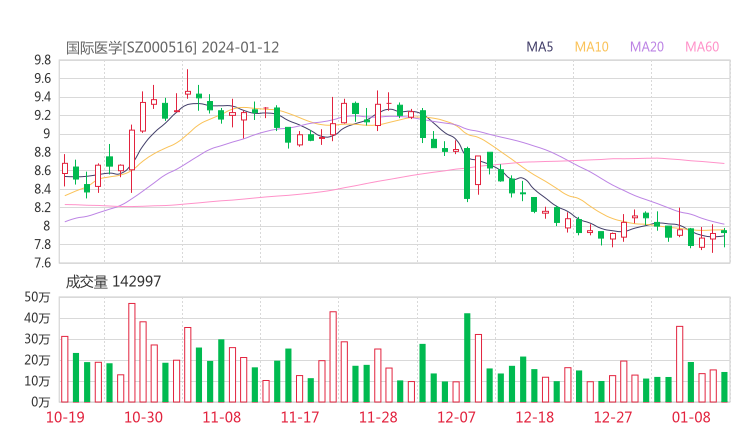Click the 9.6 price axis label
The width and height of the screenshot is (740, 440).
[42, 78]
